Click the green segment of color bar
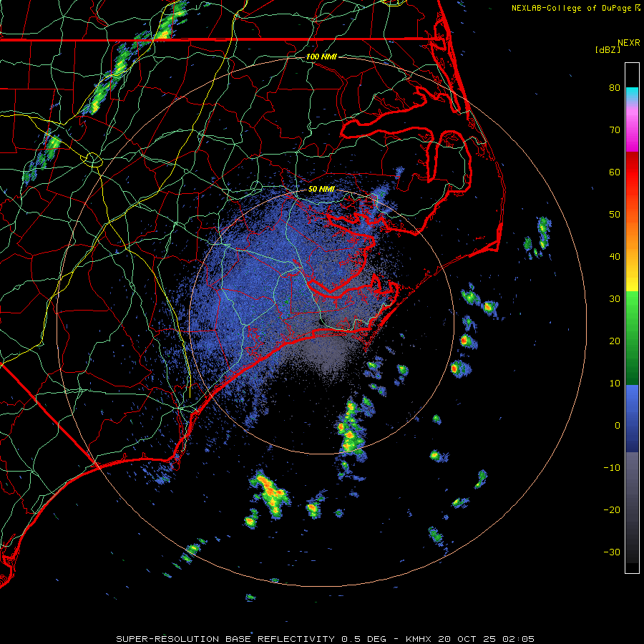Image resolution: width=644 pixels, height=644 pixels. 632,338
